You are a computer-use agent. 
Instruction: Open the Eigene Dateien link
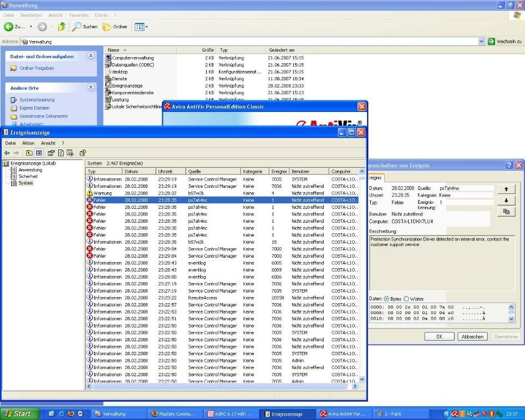[34, 108]
